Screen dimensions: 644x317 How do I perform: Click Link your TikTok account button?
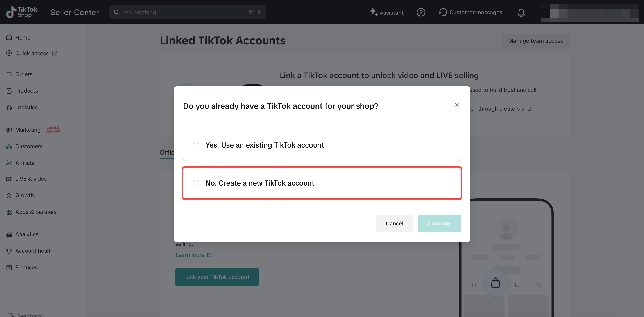(217, 277)
